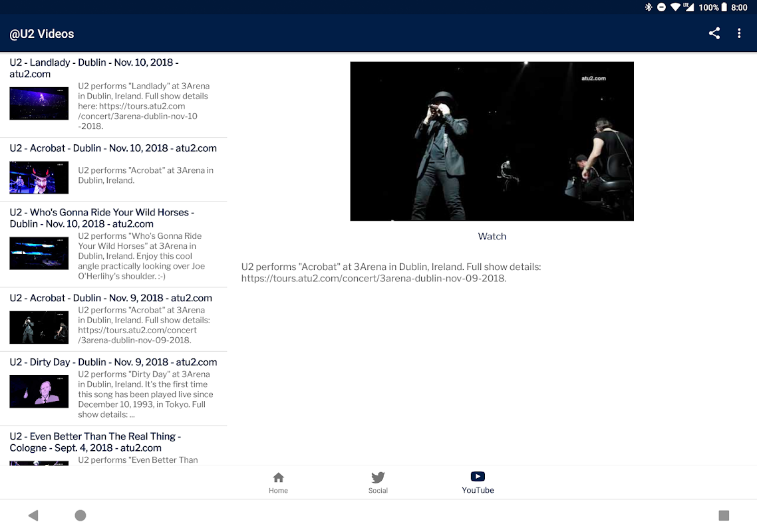Open Who's Gonna Ride Your Wild Horses title
Image resolution: width=757 pixels, height=532 pixels.
pyautogui.click(x=102, y=217)
